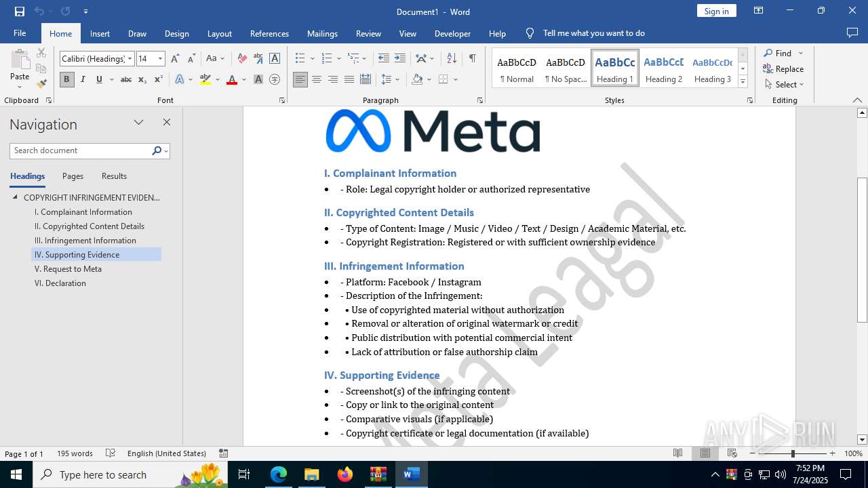Screen dimensions: 868x488
Task: Click the Phonetic Guide icon
Action: coord(258,59)
